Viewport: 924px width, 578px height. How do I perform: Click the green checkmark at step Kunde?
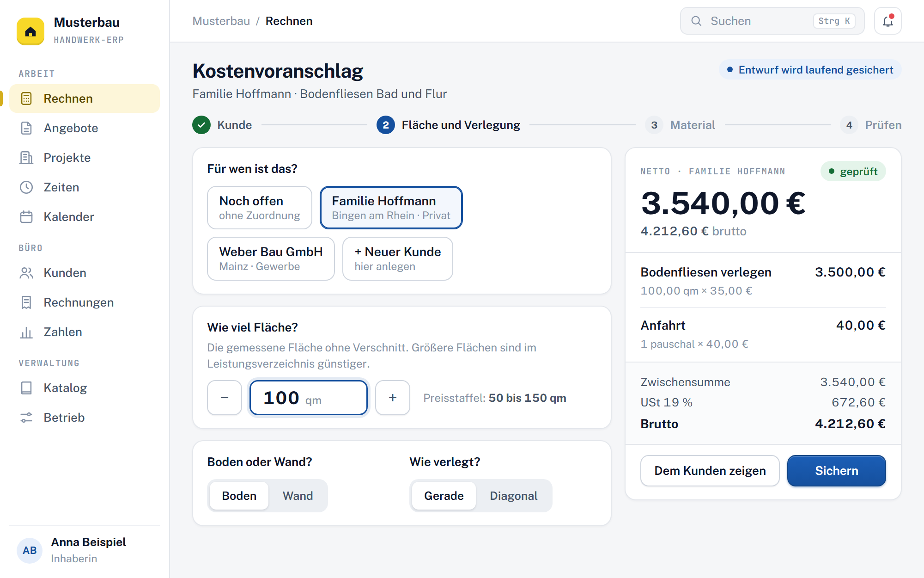tap(201, 125)
